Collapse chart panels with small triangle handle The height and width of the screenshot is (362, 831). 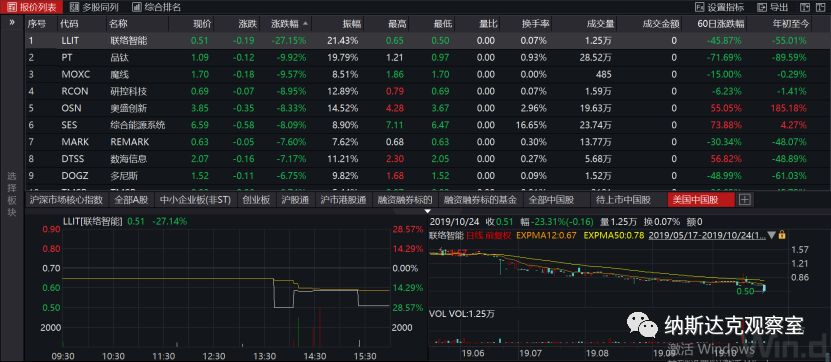(x=428, y=211)
